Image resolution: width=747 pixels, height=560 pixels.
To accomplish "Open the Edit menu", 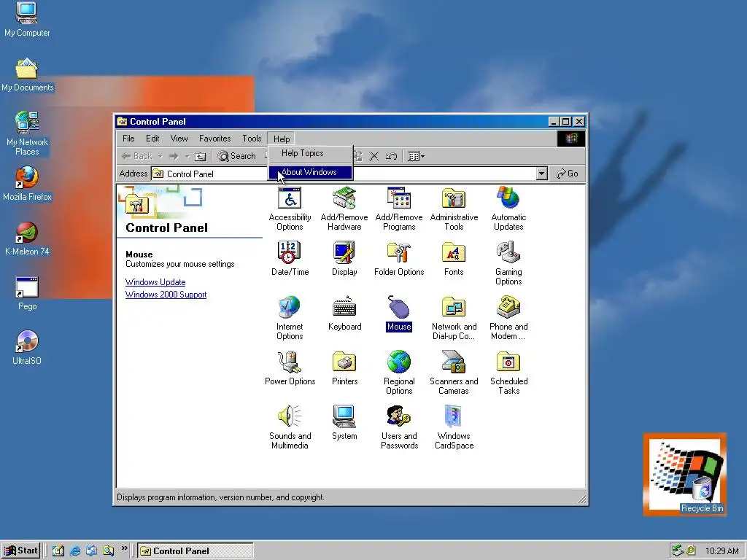I will coord(152,139).
